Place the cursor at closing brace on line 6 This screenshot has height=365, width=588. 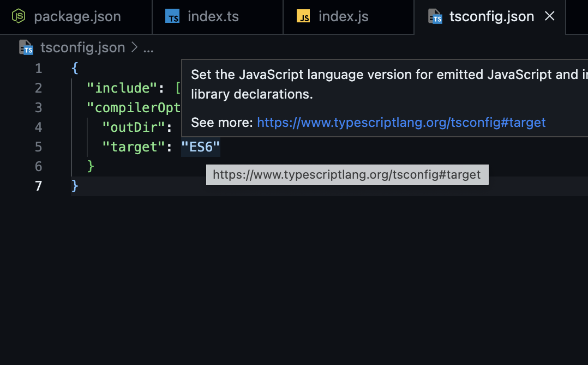click(91, 166)
